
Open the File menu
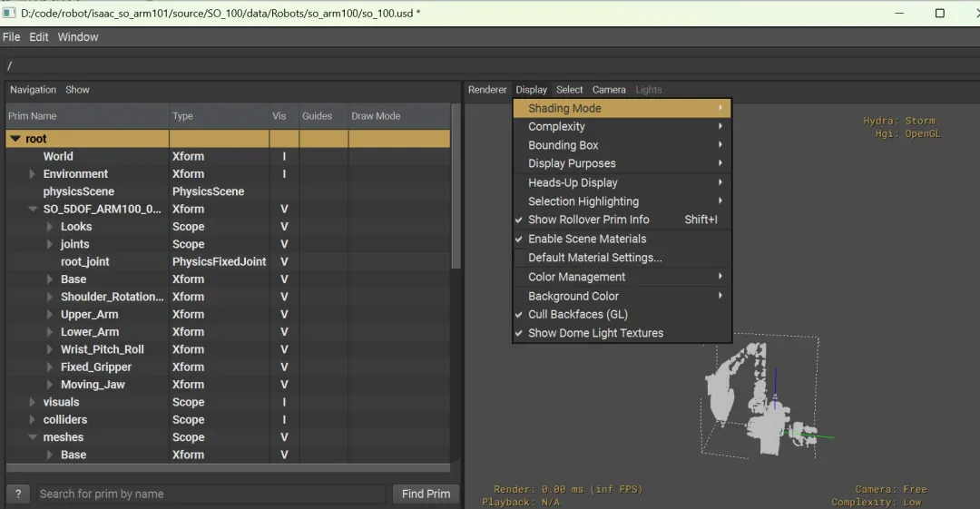pyautogui.click(x=11, y=37)
